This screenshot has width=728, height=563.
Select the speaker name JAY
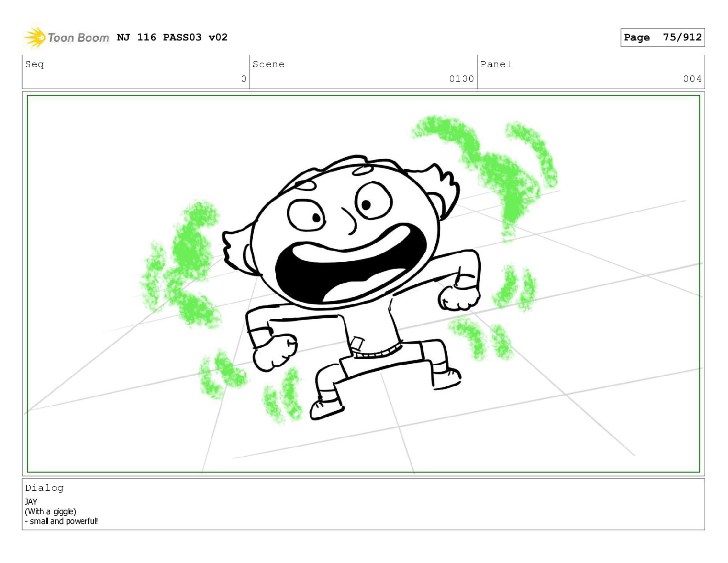pos(31,502)
